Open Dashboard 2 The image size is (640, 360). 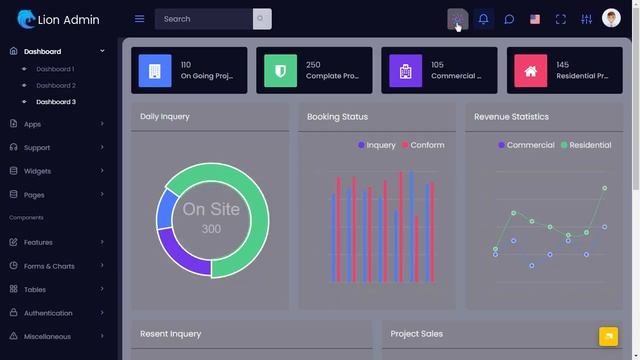pyautogui.click(x=56, y=85)
